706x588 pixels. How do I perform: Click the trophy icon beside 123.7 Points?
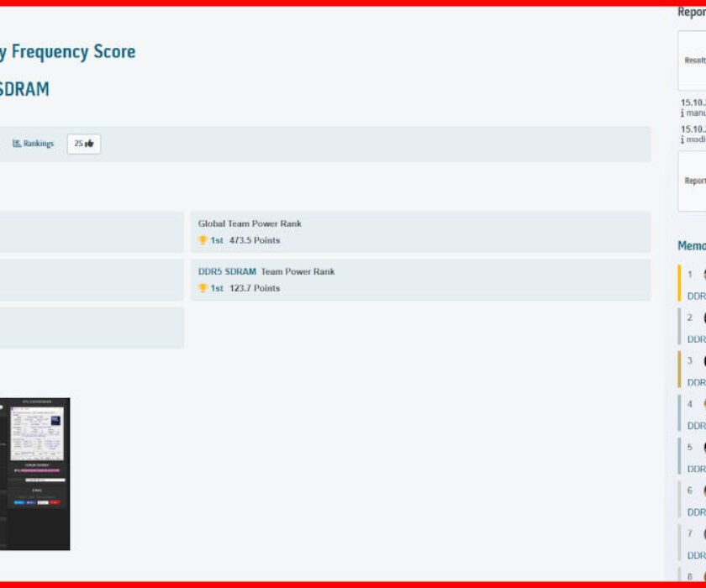pos(203,288)
